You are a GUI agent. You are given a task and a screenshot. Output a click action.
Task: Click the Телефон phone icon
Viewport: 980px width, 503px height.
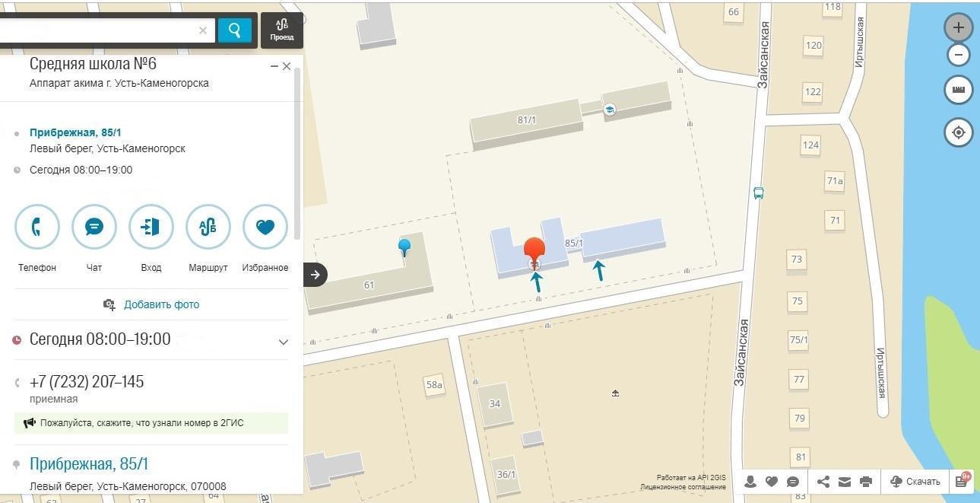click(37, 227)
